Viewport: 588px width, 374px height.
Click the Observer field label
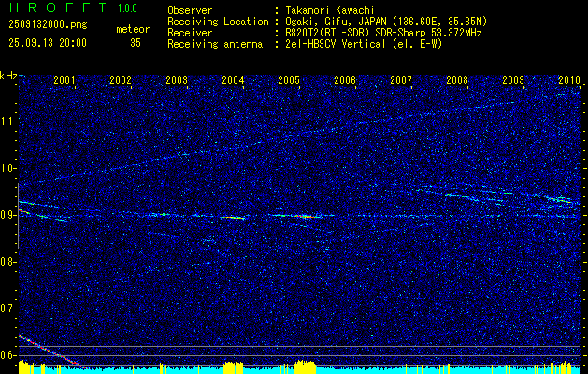[x=190, y=10]
